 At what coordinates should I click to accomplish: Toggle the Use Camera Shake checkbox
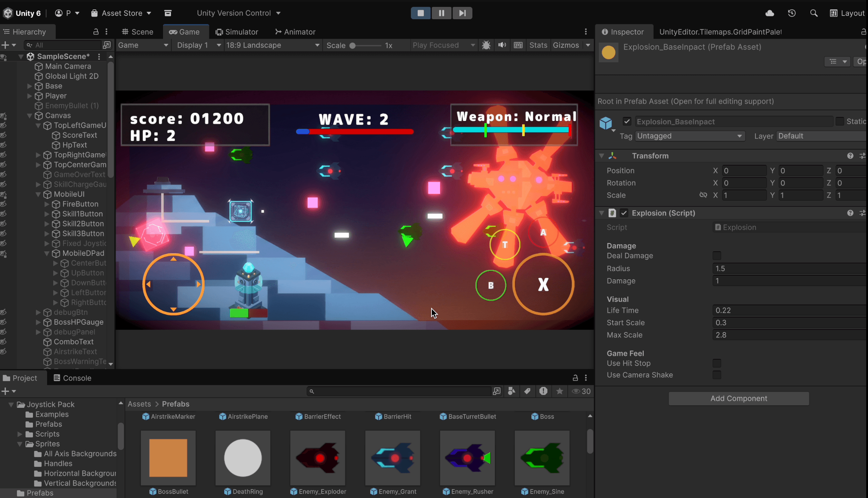tap(717, 375)
